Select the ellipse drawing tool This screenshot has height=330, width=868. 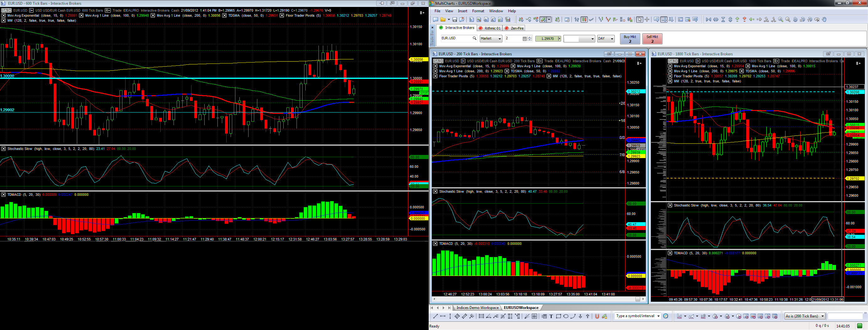566,316
